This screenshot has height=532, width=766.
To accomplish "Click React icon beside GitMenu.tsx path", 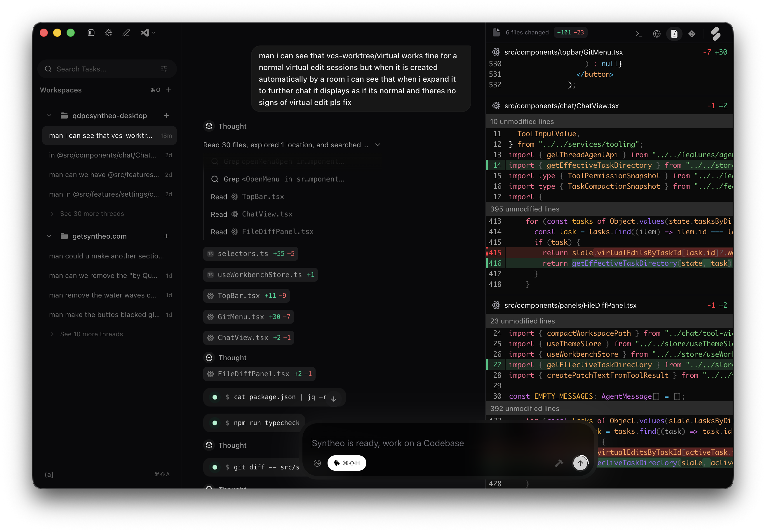I will click(496, 52).
